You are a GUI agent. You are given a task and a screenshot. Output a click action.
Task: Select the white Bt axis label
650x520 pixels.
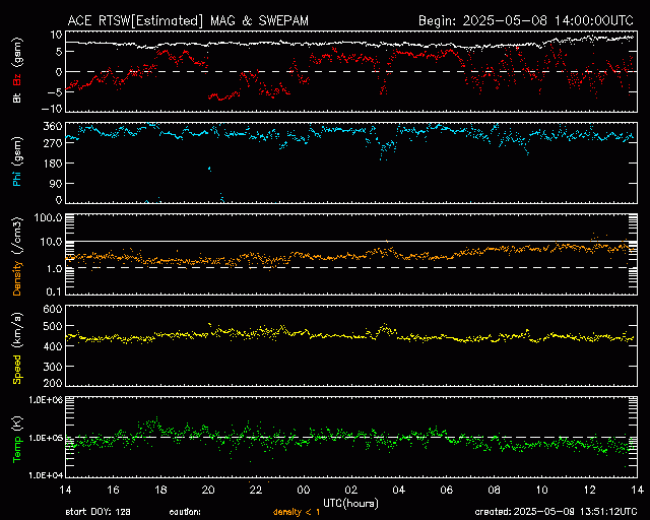click(17, 97)
